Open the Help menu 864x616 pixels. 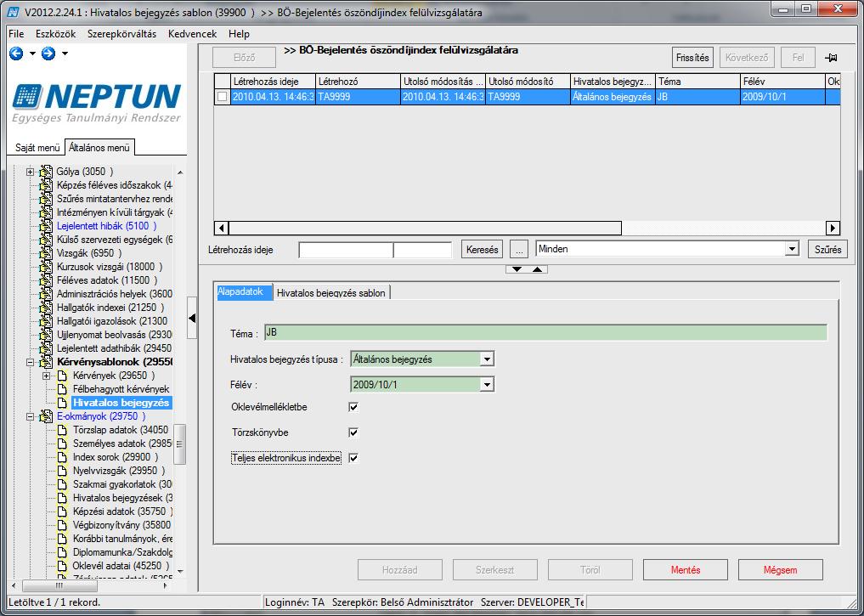[239, 34]
